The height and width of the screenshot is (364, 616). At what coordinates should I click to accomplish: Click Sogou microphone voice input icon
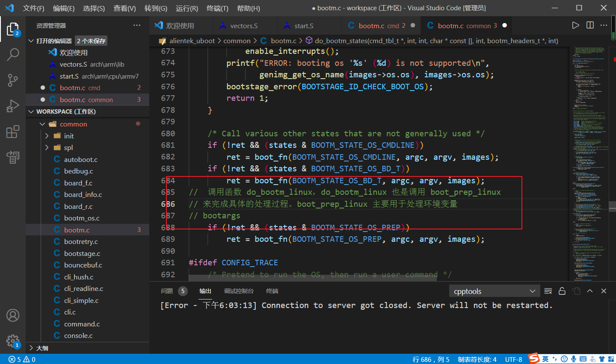click(574, 359)
